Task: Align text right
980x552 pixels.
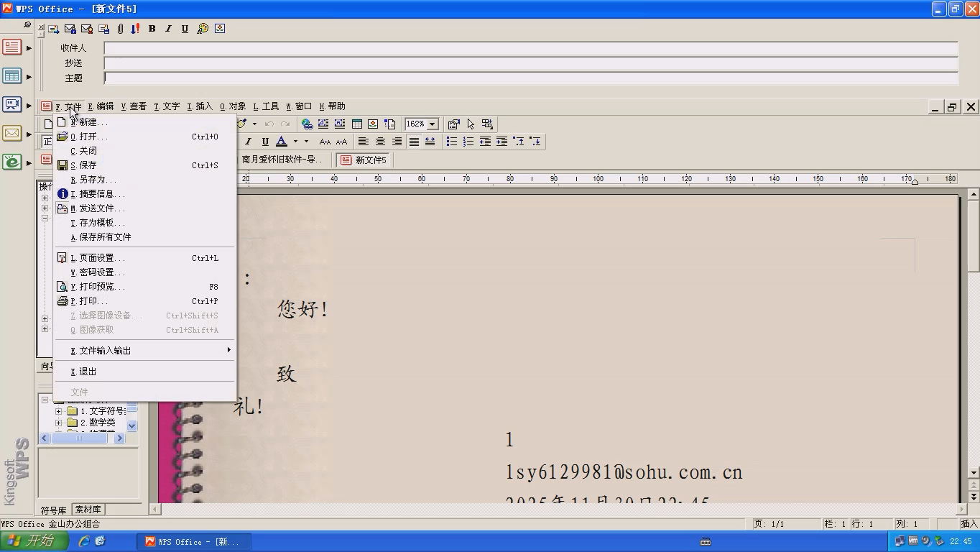Action: (x=397, y=142)
